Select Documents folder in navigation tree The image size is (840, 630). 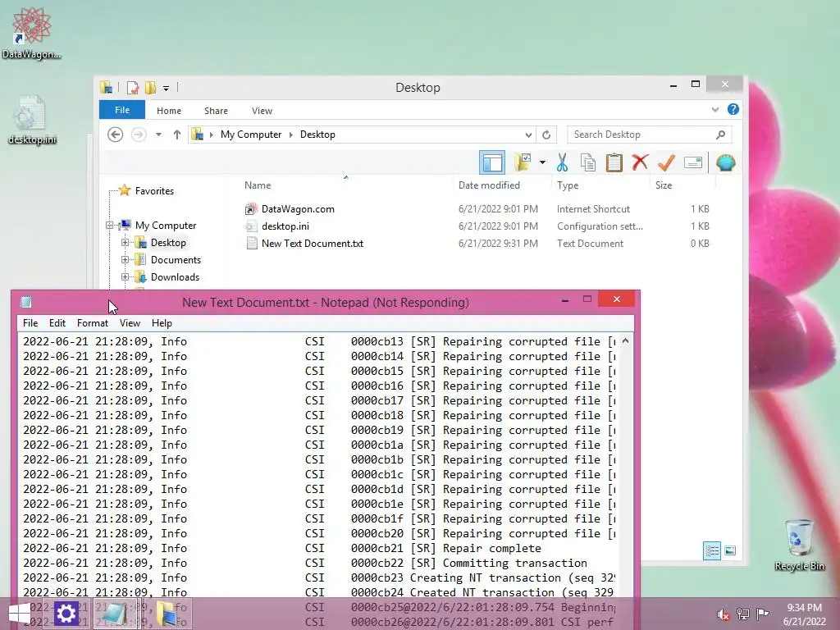tap(176, 260)
